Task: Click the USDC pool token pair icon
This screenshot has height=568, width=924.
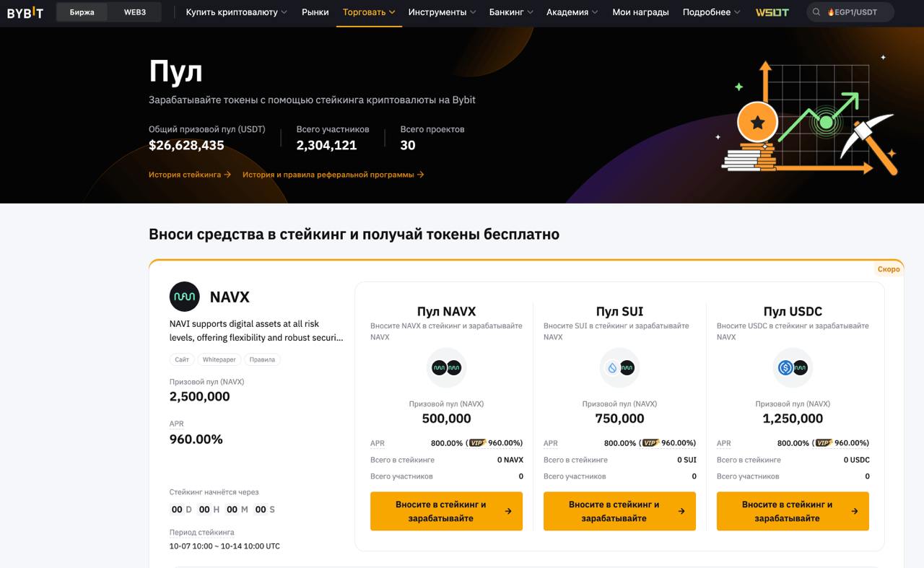Action: (x=793, y=368)
